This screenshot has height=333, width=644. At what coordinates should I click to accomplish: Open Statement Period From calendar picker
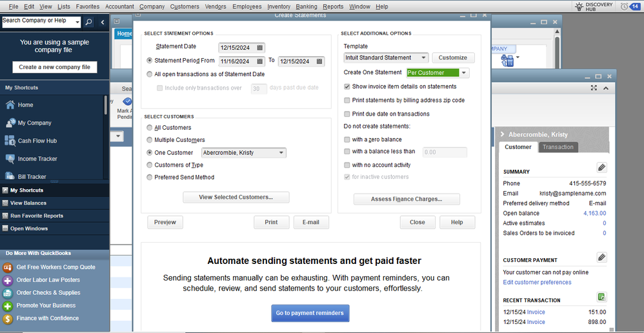coord(260,61)
